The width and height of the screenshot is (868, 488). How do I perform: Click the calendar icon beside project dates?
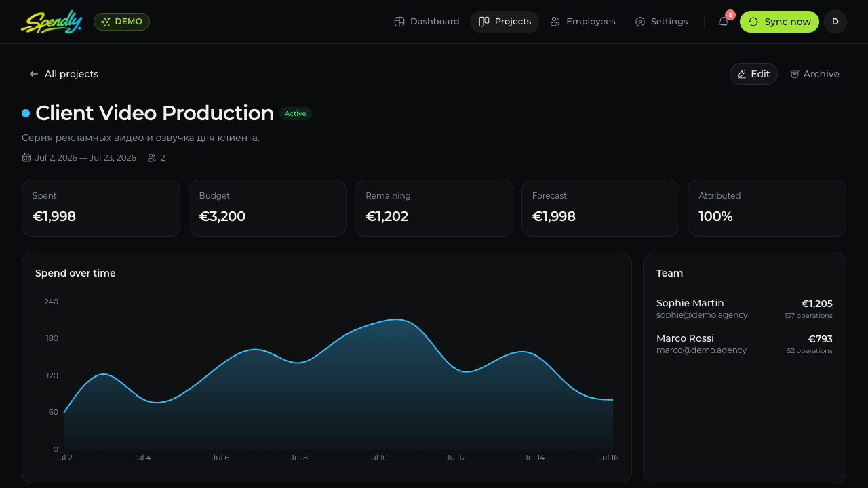[x=26, y=157]
